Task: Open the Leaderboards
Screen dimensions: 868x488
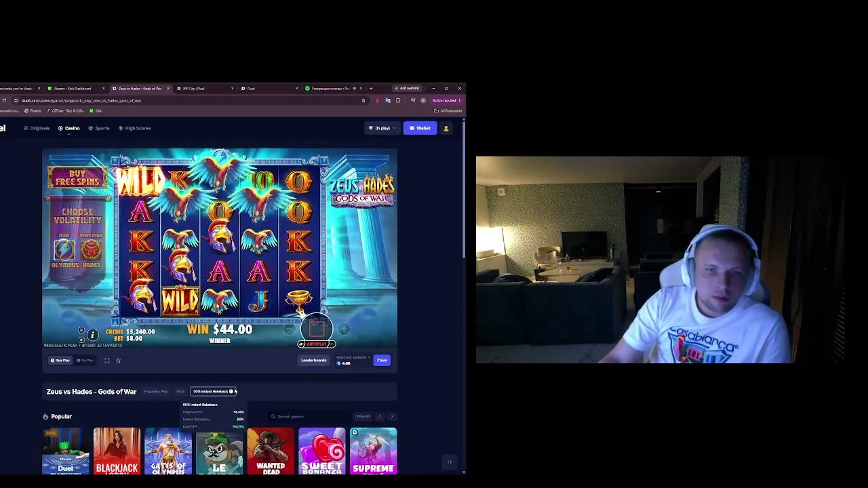Action: pos(313,361)
